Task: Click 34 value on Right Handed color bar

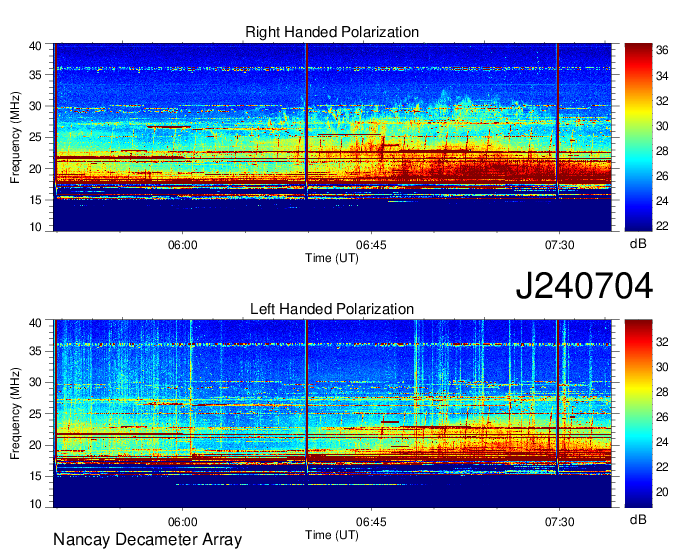Action: pyautogui.click(x=662, y=76)
